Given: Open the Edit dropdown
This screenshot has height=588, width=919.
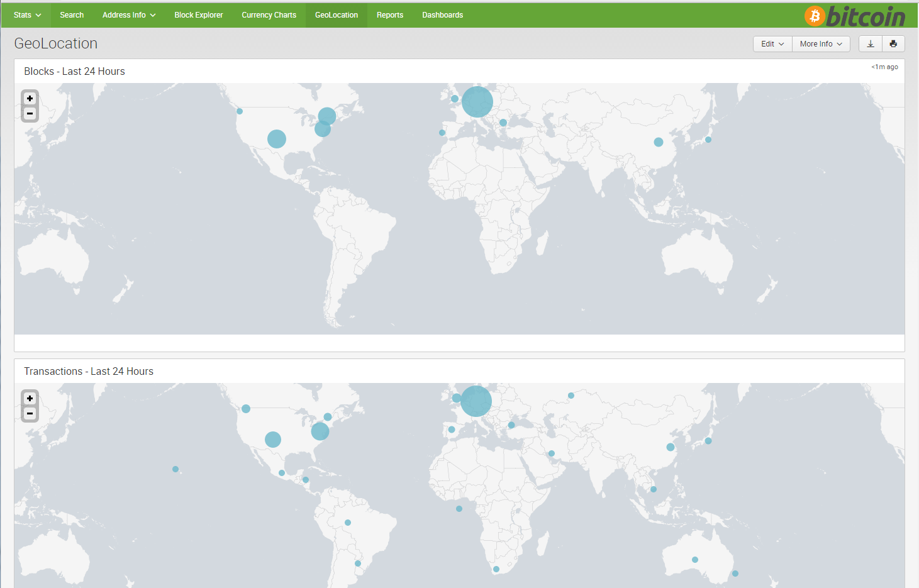Looking at the screenshot, I should [x=772, y=44].
